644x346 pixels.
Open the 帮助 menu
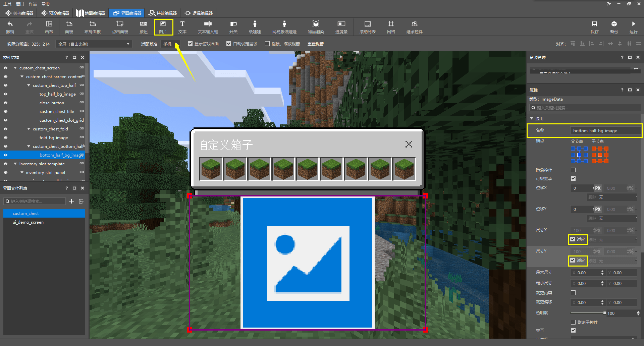tap(46, 4)
